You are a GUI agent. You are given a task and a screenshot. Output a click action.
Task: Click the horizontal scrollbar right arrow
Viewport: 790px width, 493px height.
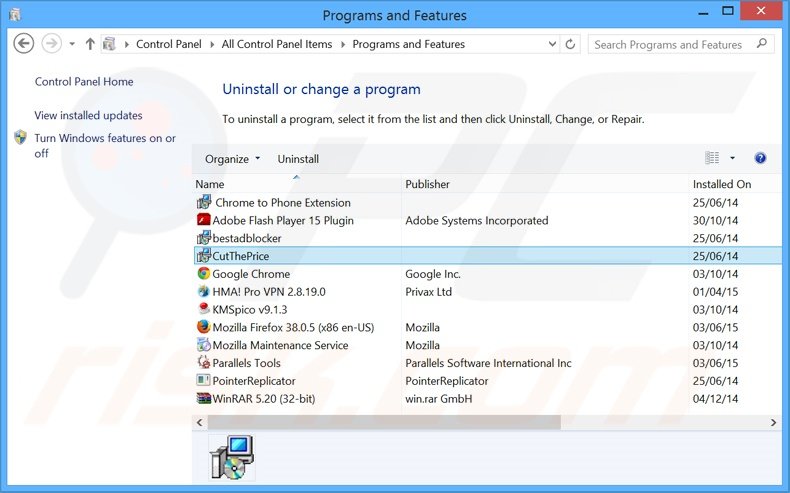click(x=773, y=422)
